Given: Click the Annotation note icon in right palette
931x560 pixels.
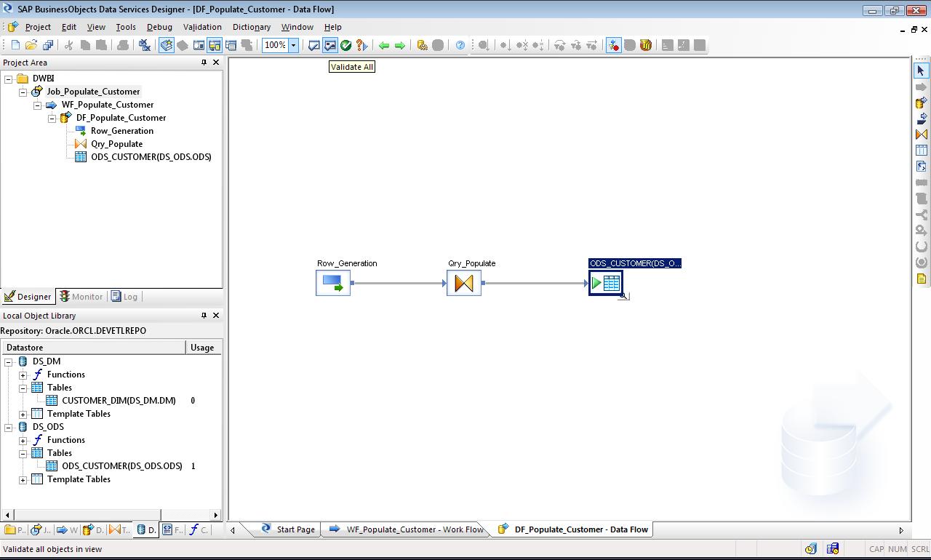Looking at the screenshot, I should pyautogui.click(x=921, y=279).
